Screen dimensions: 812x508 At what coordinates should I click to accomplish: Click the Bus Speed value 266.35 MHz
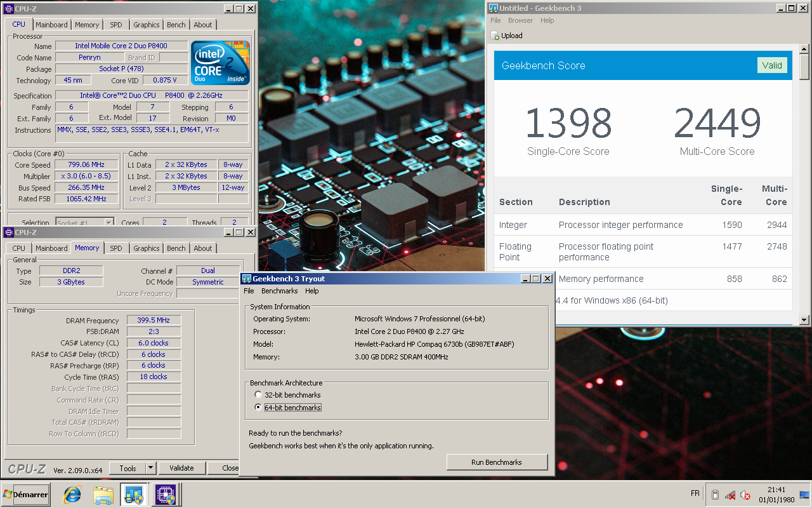click(x=86, y=187)
